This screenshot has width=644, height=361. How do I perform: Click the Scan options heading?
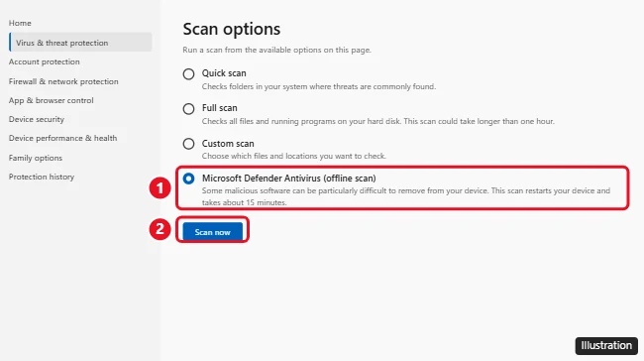click(x=232, y=29)
